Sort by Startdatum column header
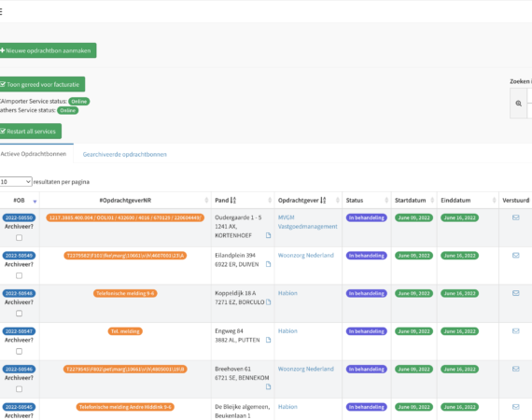 click(413, 201)
